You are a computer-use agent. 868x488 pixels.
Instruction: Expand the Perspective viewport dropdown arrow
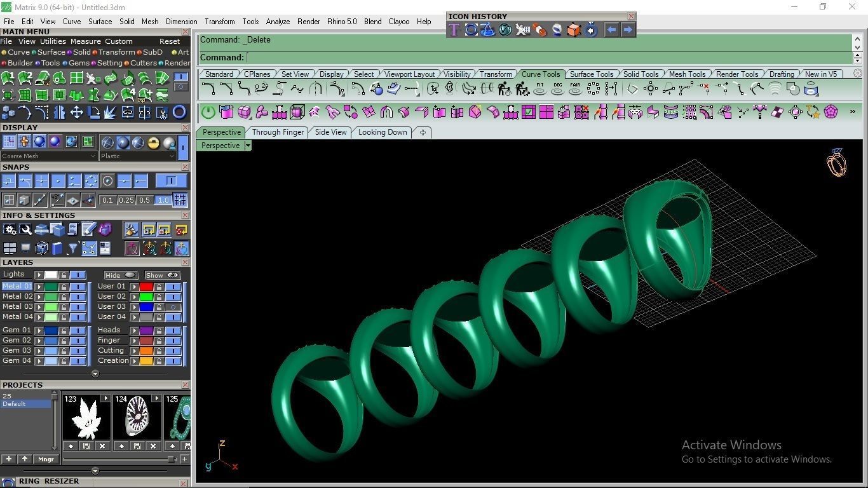click(x=248, y=146)
